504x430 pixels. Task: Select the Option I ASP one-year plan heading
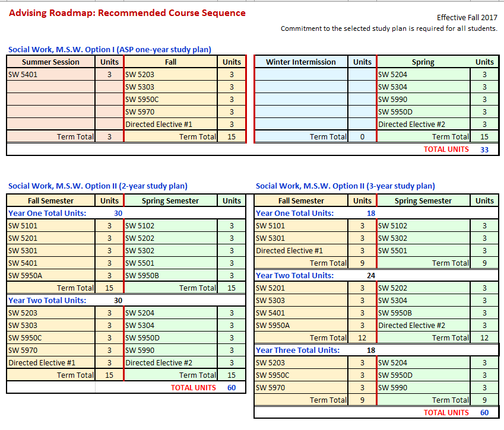(x=110, y=50)
